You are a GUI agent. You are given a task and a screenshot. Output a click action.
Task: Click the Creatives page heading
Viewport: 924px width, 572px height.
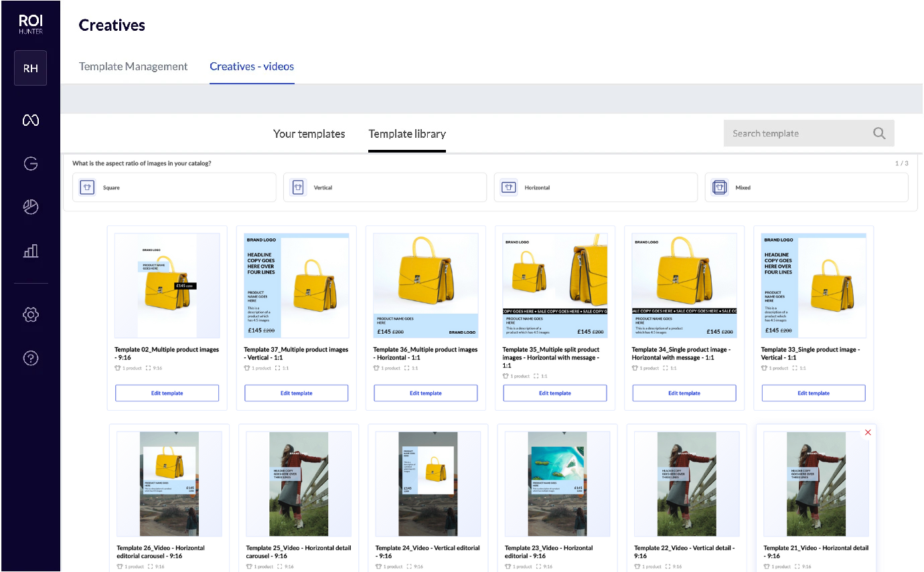112,25
